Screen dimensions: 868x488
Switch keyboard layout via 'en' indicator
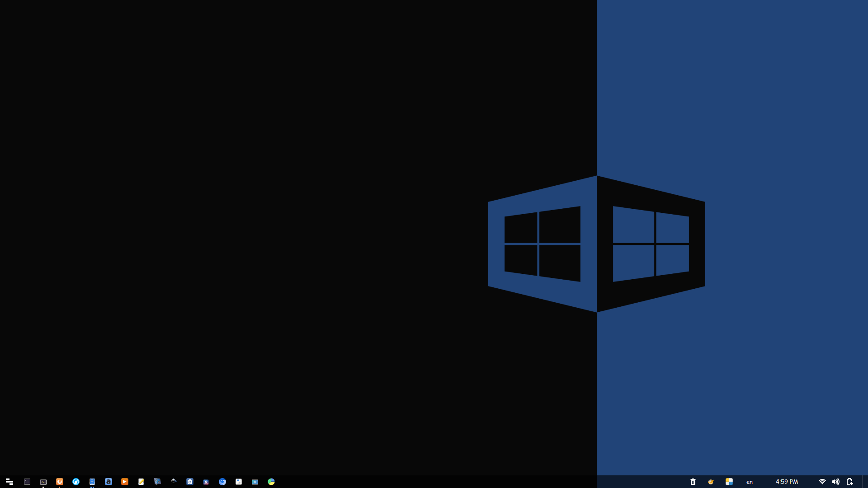(x=750, y=482)
